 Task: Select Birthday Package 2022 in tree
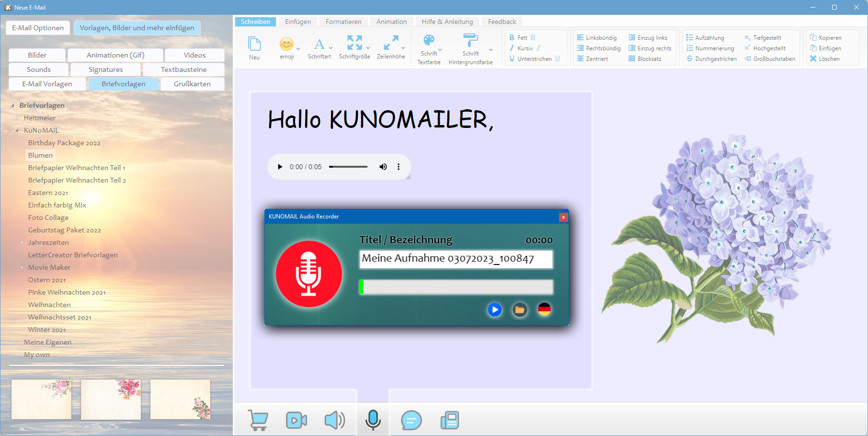(64, 143)
